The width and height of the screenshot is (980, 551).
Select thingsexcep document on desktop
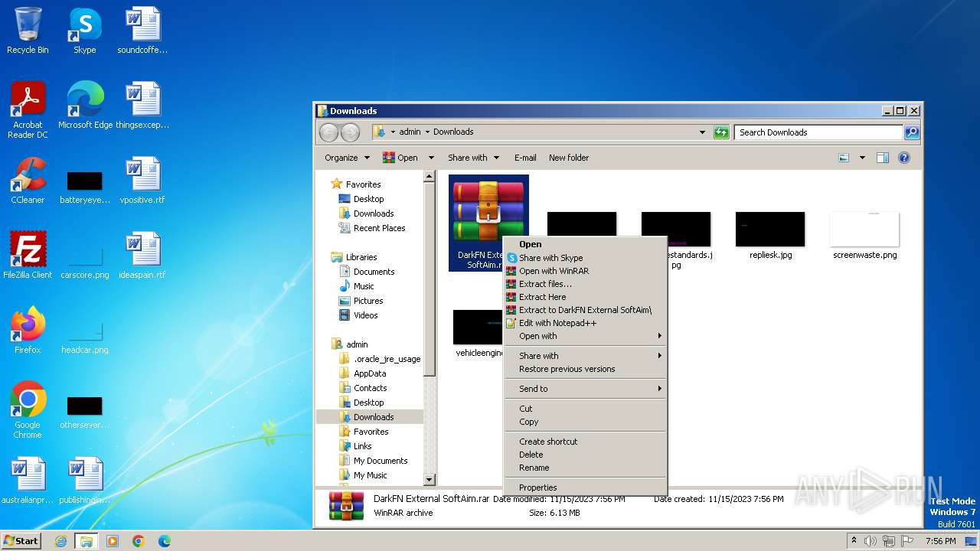pyautogui.click(x=142, y=106)
